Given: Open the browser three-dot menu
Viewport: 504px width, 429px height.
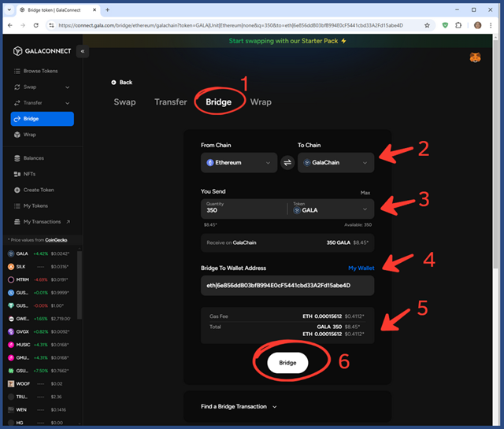Looking at the screenshot, I should pos(491,25).
